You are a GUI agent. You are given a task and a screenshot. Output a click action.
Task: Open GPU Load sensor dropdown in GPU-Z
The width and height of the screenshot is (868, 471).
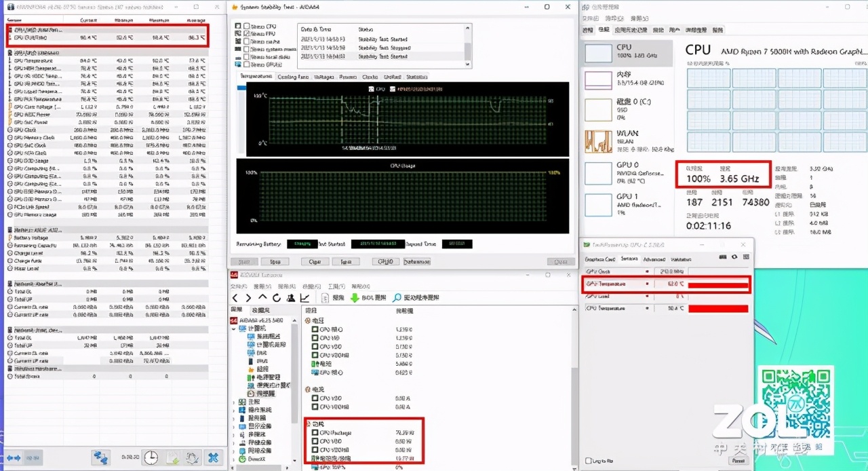pos(647,296)
